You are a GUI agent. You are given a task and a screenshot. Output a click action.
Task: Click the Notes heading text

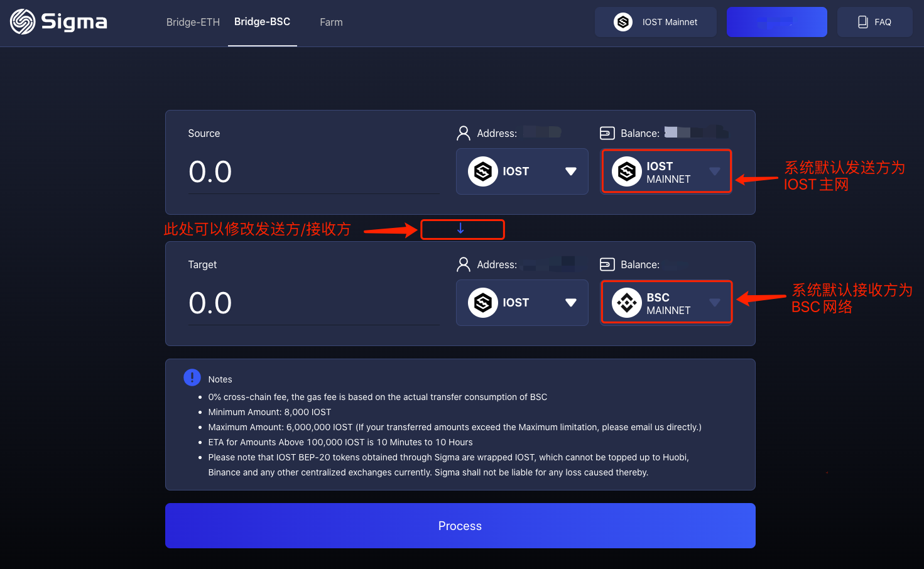[x=220, y=379]
